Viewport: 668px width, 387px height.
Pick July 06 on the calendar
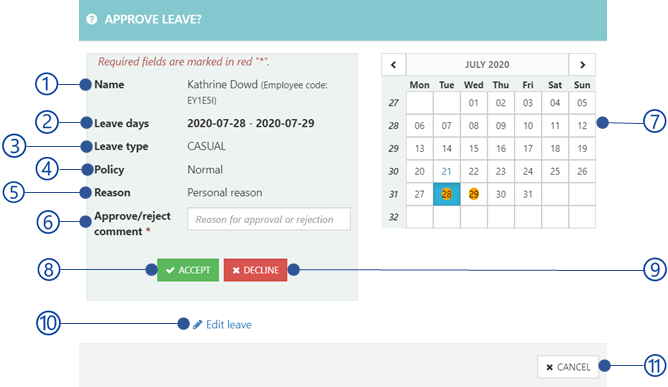pos(420,126)
